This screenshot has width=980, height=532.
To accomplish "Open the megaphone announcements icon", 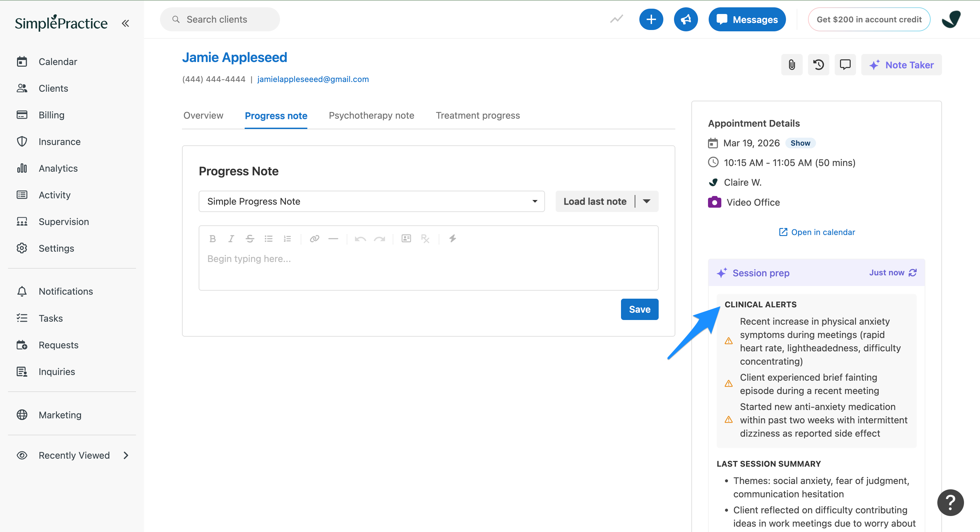I will pyautogui.click(x=686, y=19).
